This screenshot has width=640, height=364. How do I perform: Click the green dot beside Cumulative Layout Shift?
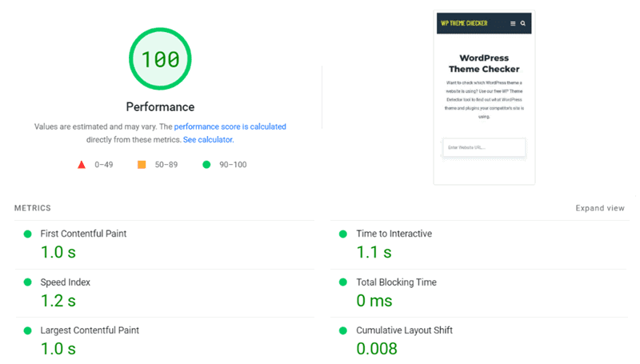[x=343, y=330]
